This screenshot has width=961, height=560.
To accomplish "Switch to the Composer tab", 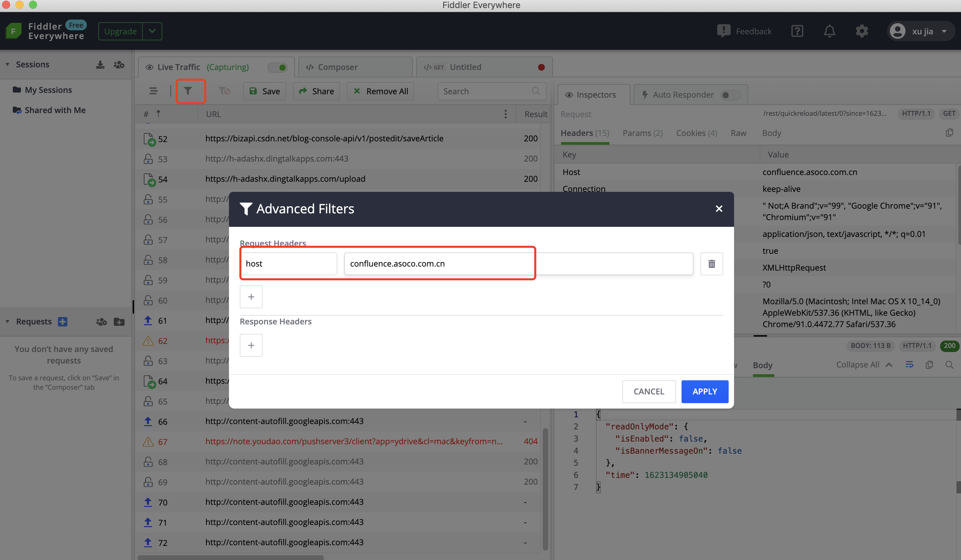I will pyautogui.click(x=337, y=67).
